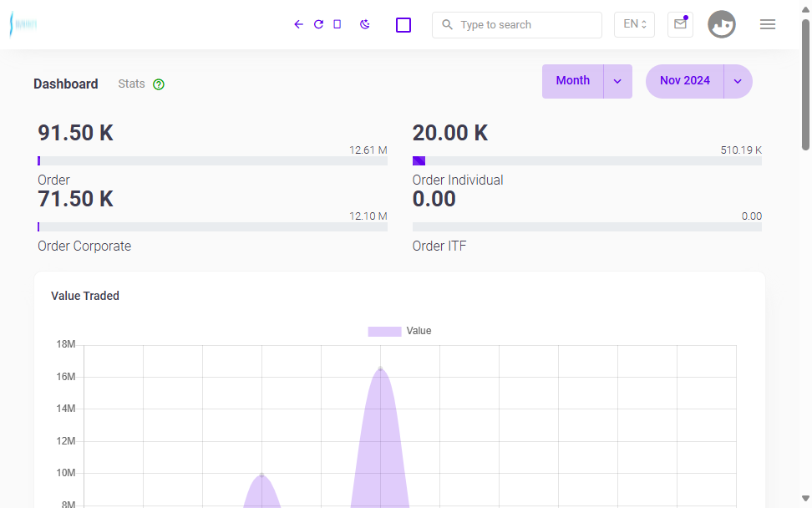Click the Order Corporate progress bar
The height and width of the screenshot is (508, 812).
point(212,226)
